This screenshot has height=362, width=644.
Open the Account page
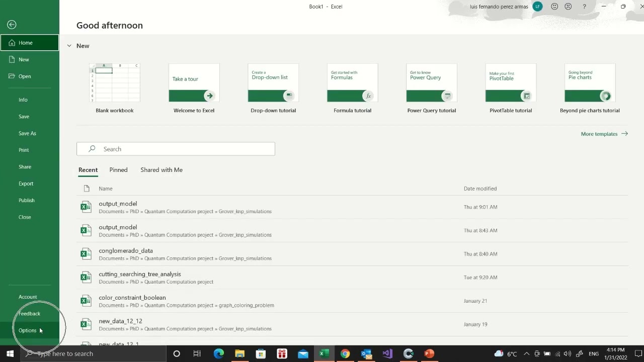tap(30, 297)
